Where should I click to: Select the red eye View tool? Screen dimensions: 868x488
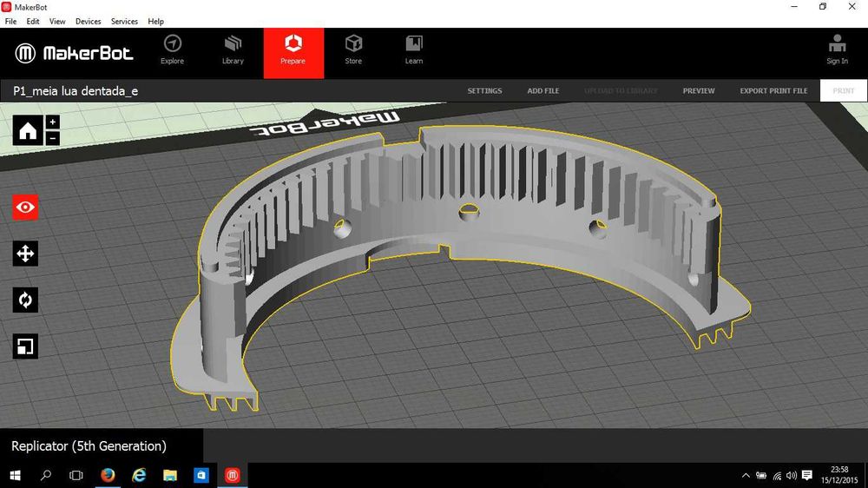coord(25,208)
